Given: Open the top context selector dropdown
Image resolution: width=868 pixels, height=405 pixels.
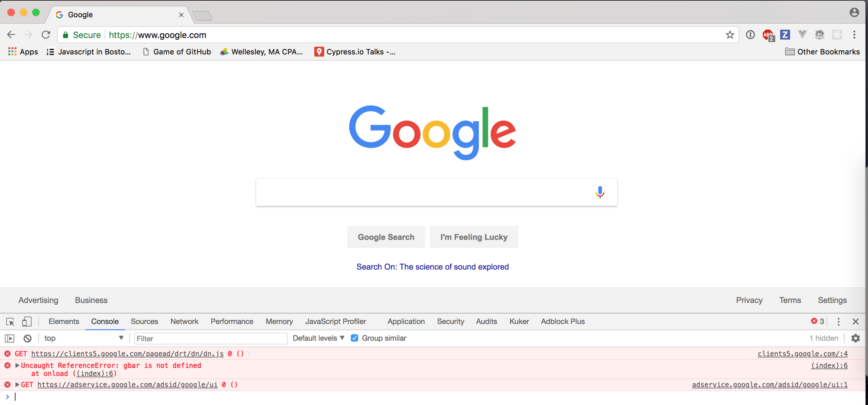Looking at the screenshot, I should 83,338.
